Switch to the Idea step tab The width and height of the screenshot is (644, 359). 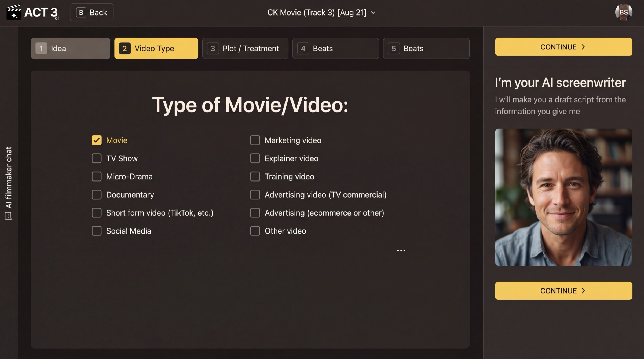pos(71,48)
